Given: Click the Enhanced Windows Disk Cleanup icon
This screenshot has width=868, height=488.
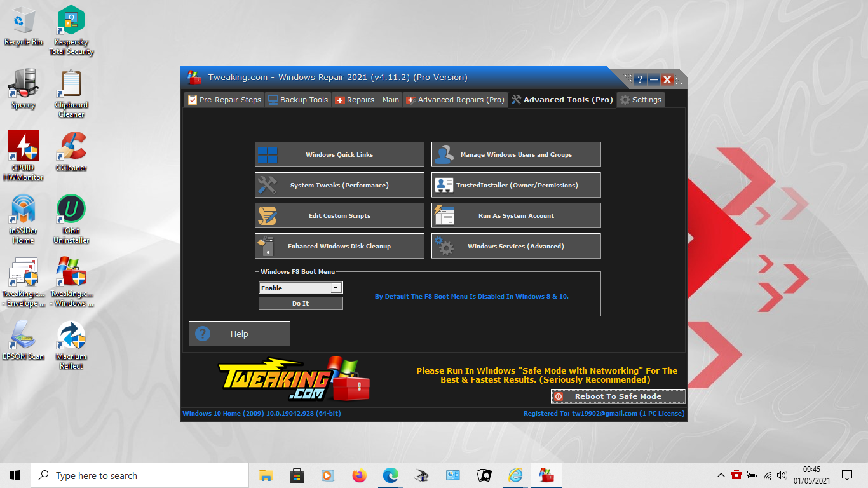Looking at the screenshot, I should point(267,246).
